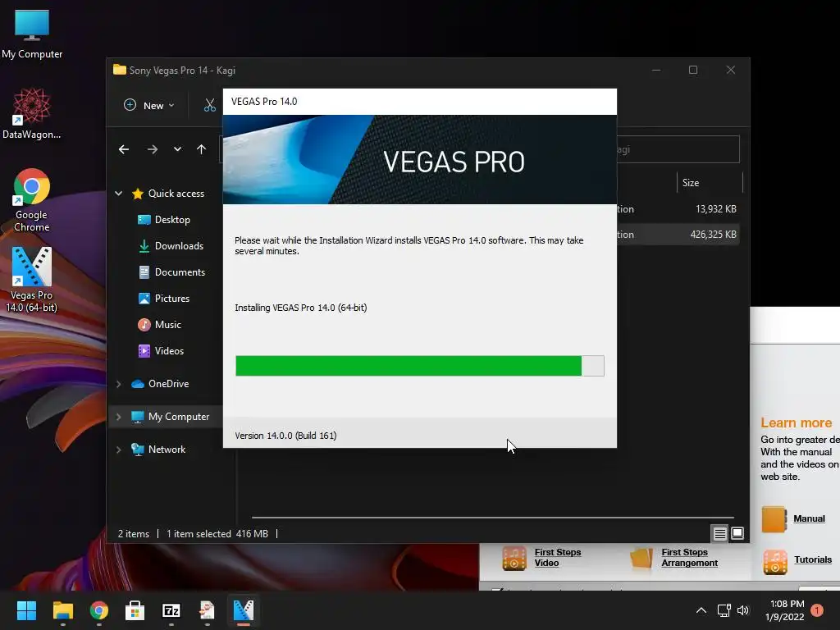This screenshot has height=630, width=840.
Task: Click the search box in File Explorer
Action: coord(678,149)
